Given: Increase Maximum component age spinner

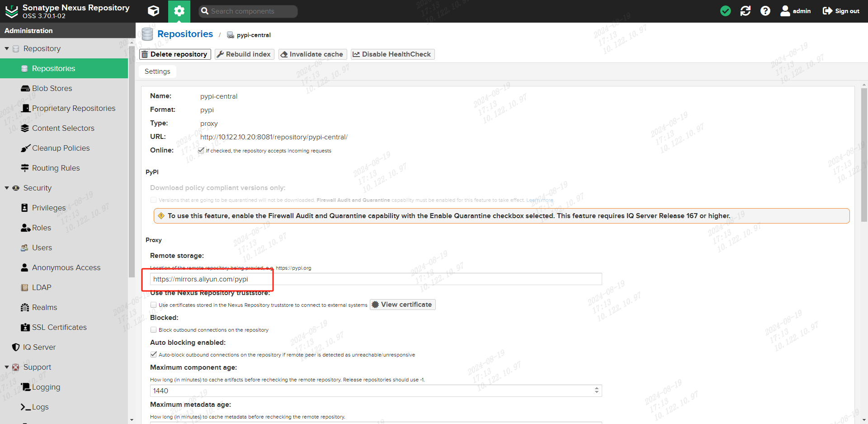Looking at the screenshot, I should [x=597, y=389].
